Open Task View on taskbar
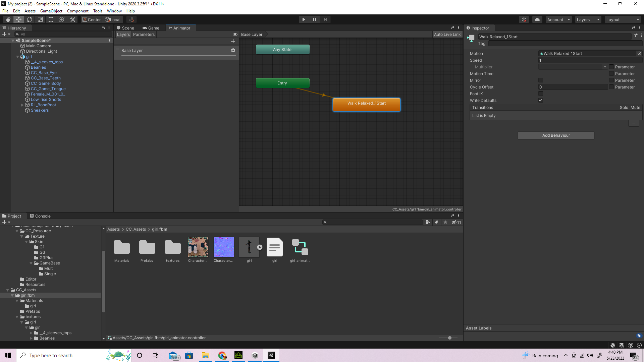This screenshot has width=644, height=362. click(156, 355)
